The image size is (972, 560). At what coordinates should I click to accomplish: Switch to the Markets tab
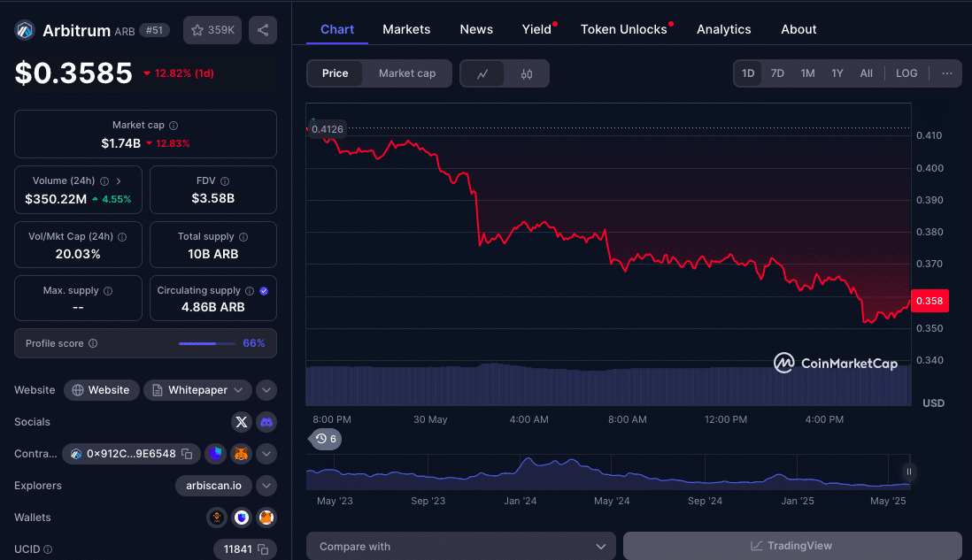406,29
